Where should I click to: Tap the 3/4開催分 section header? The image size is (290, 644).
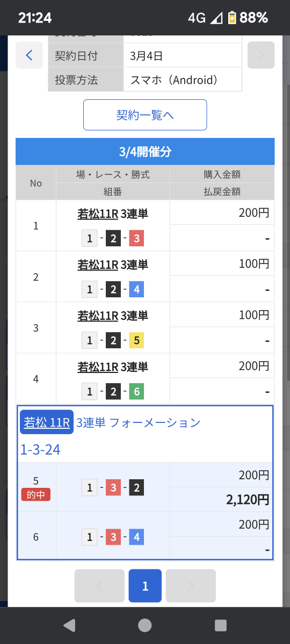click(145, 152)
